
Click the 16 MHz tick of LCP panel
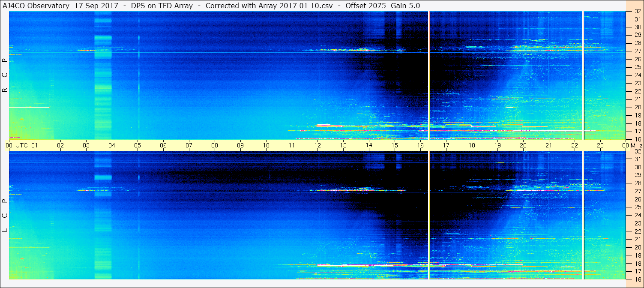click(637, 279)
